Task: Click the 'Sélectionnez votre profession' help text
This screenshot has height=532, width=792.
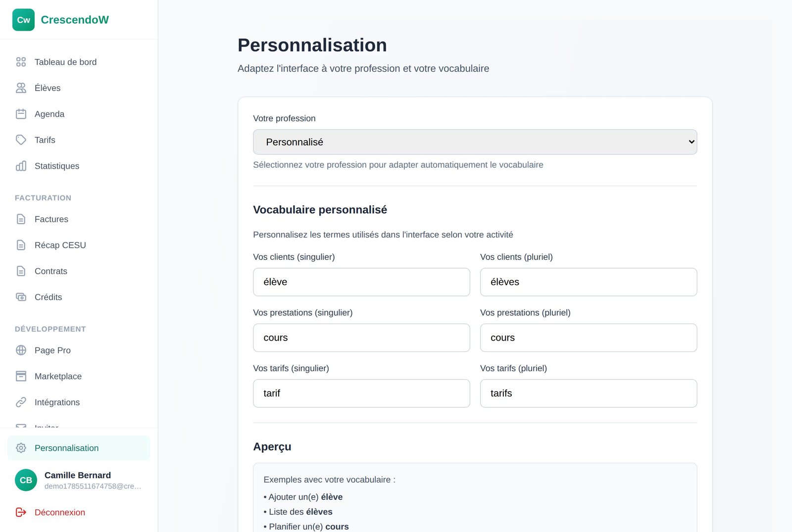Action: click(x=398, y=165)
